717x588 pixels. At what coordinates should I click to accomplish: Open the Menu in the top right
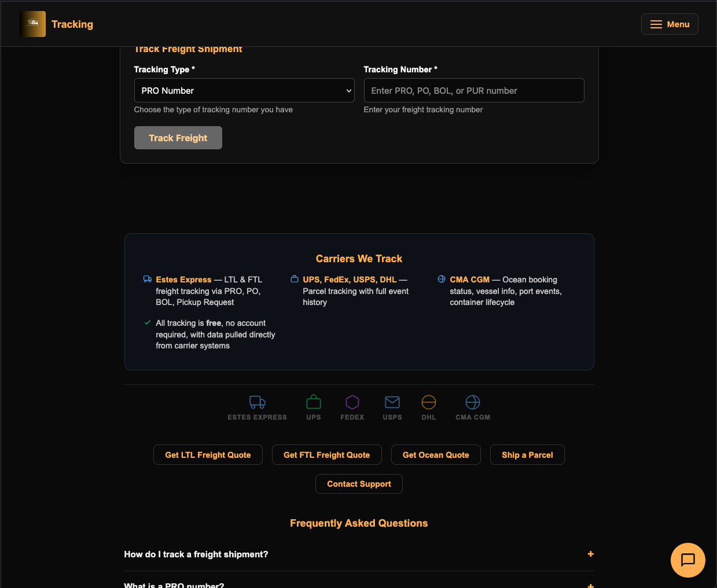670,24
